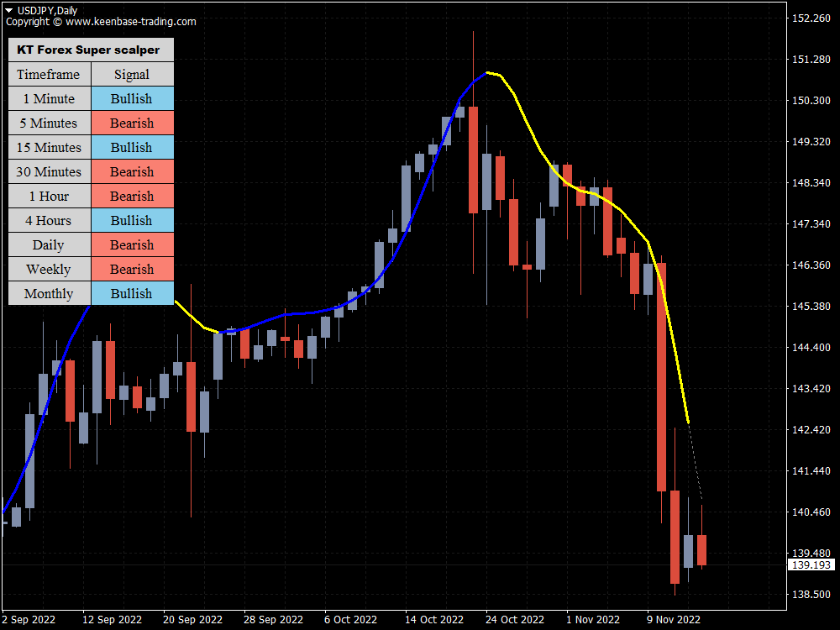The height and width of the screenshot is (630, 840).
Task: Click the Bullish signal for 15 Minutes
Action: 133,147
